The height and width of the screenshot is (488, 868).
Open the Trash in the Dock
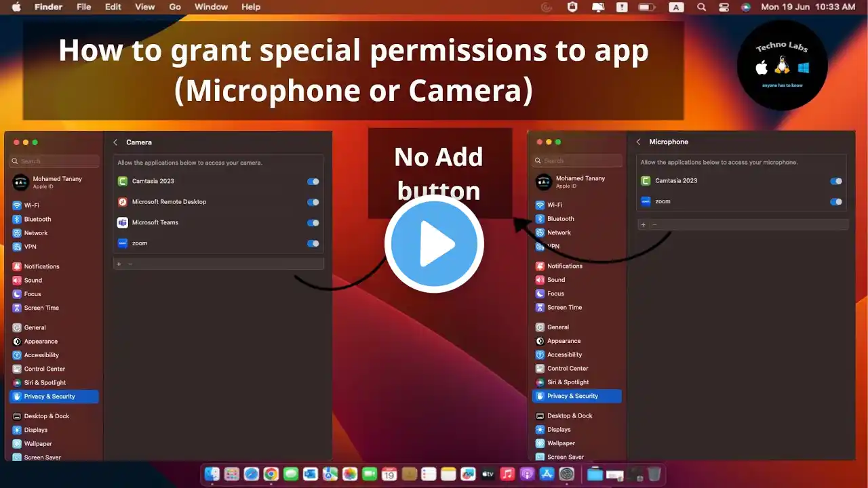pos(654,474)
